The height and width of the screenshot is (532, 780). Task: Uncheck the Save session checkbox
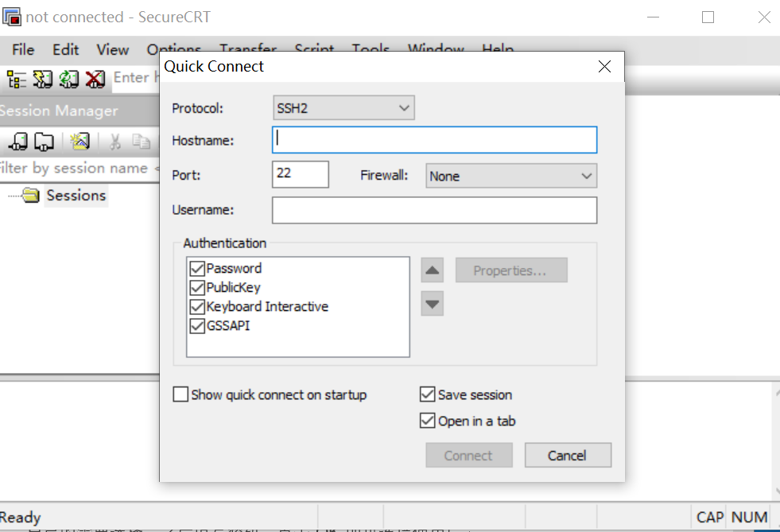pos(427,394)
